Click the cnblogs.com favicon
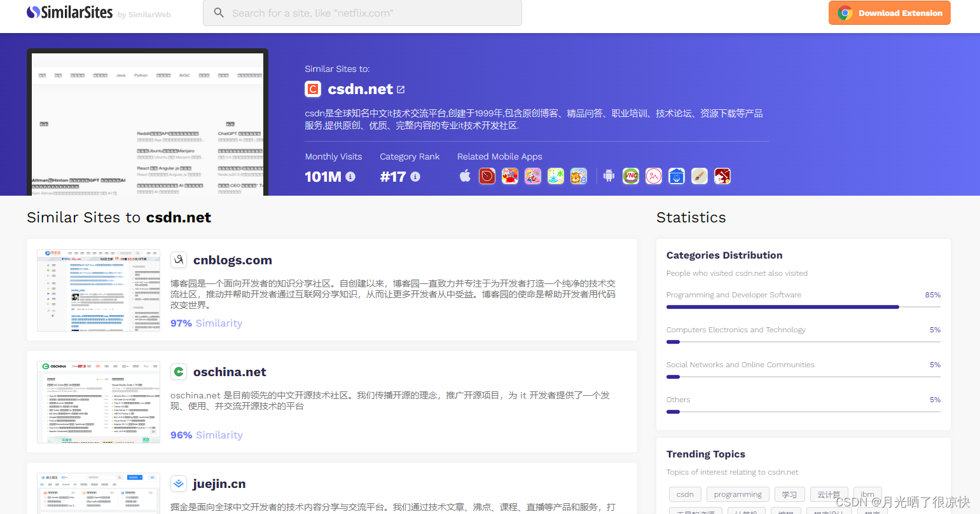The image size is (980, 514). pos(179,260)
